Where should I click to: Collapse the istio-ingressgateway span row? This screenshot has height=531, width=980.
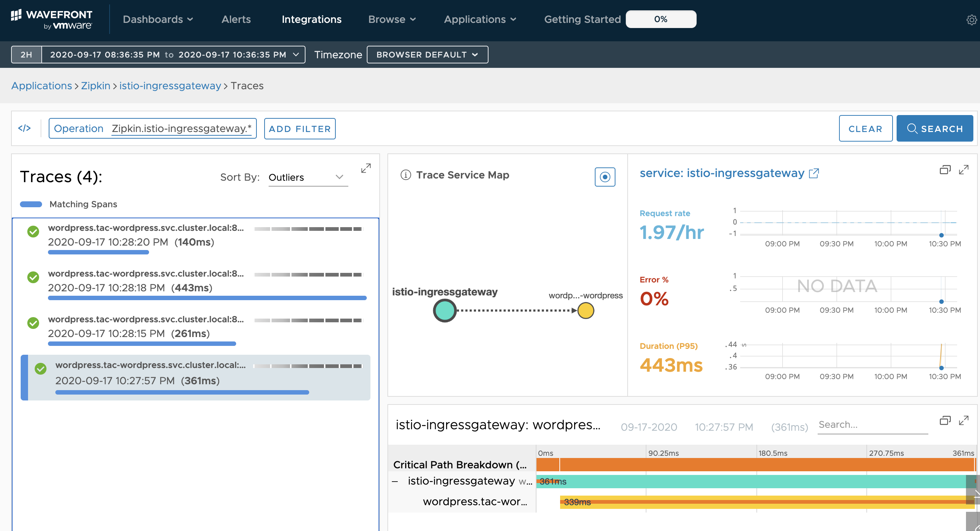click(395, 482)
